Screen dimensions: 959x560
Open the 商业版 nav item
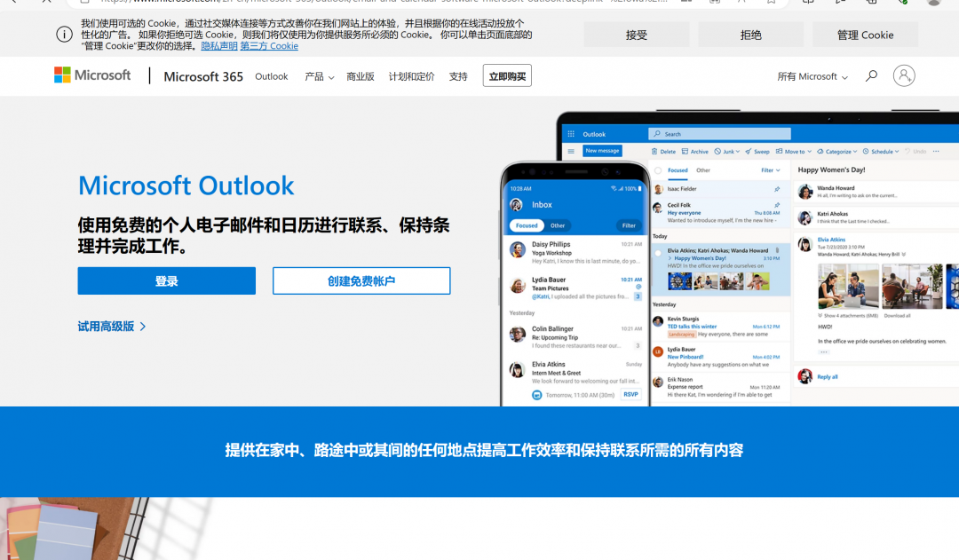pyautogui.click(x=361, y=76)
